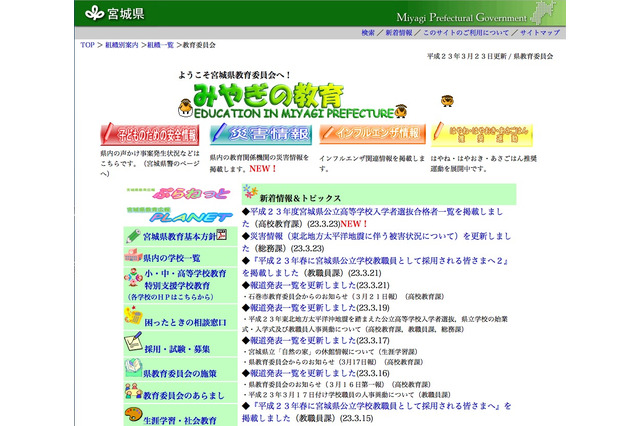Image resolution: width=640 pixels, height=426 pixels.
Task: Click the 宮城県 logo in the header
Action: click(115, 13)
